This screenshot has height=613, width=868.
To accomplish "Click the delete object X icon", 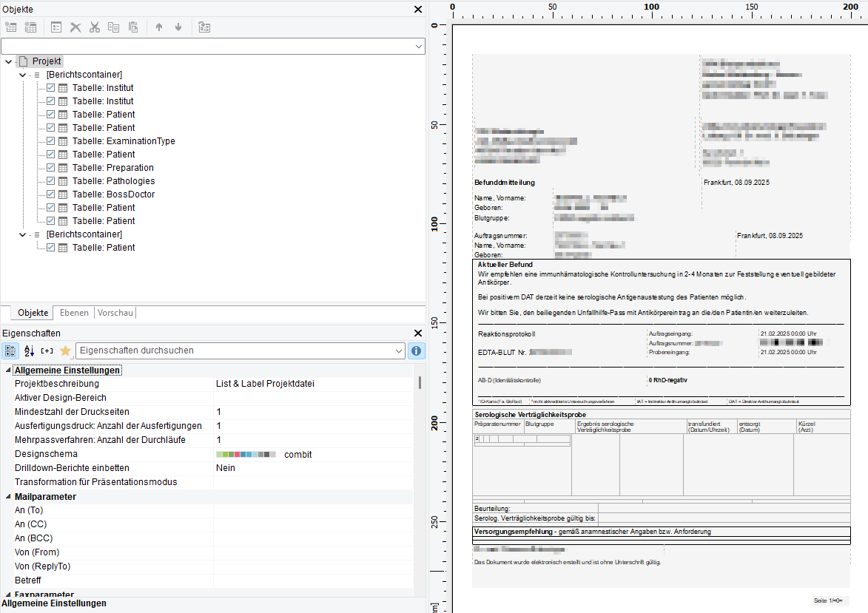I will (x=75, y=27).
